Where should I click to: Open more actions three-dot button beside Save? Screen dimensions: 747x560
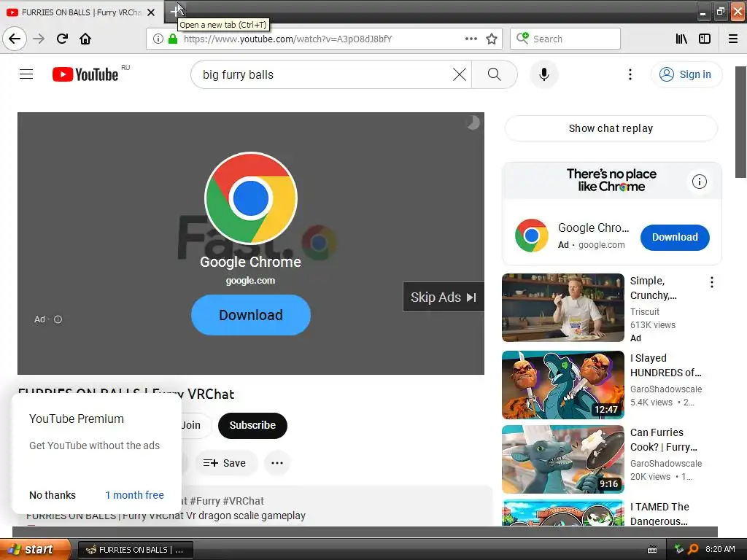[276, 463]
